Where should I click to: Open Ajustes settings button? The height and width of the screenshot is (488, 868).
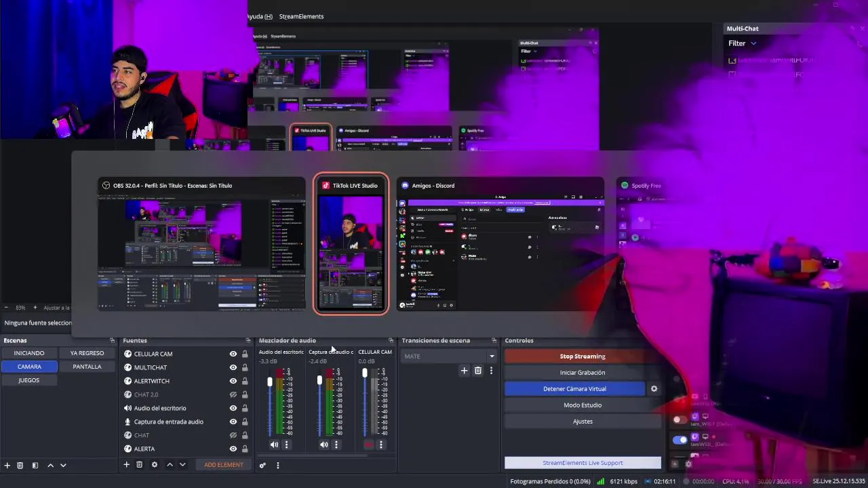tap(583, 422)
